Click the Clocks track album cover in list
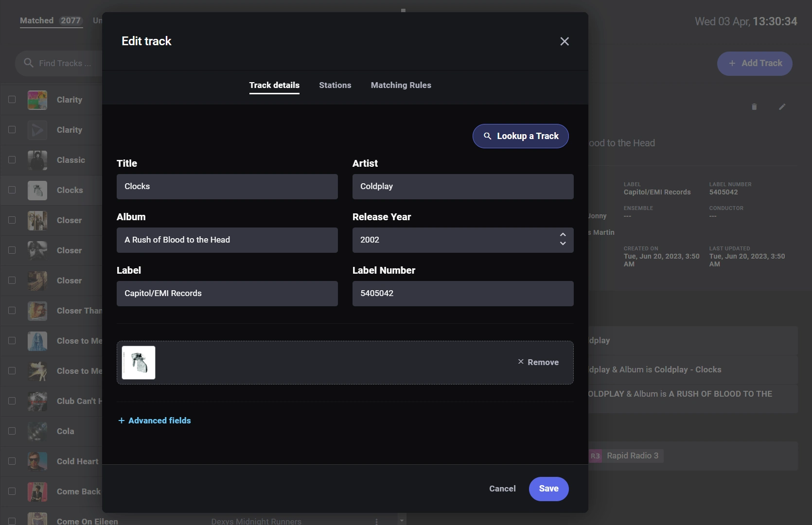 click(37, 190)
